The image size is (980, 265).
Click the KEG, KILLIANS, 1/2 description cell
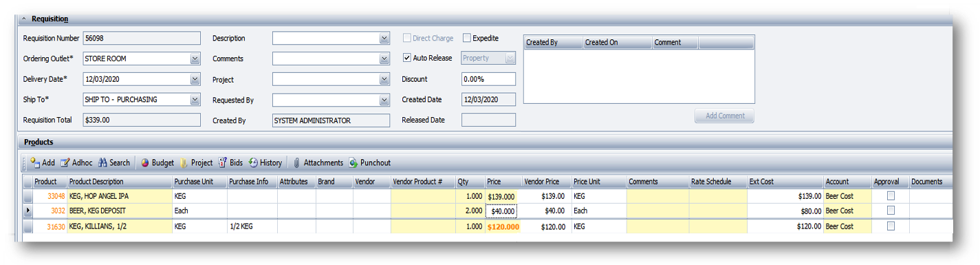click(120, 226)
